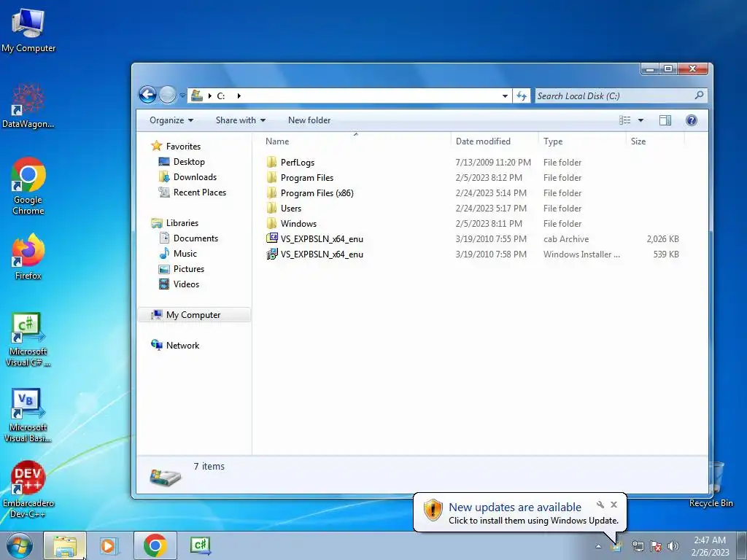Open the Action Center flag tray icon
The width and height of the screenshot is (747, 560).
pyautogui.click(x=656, y=546)
